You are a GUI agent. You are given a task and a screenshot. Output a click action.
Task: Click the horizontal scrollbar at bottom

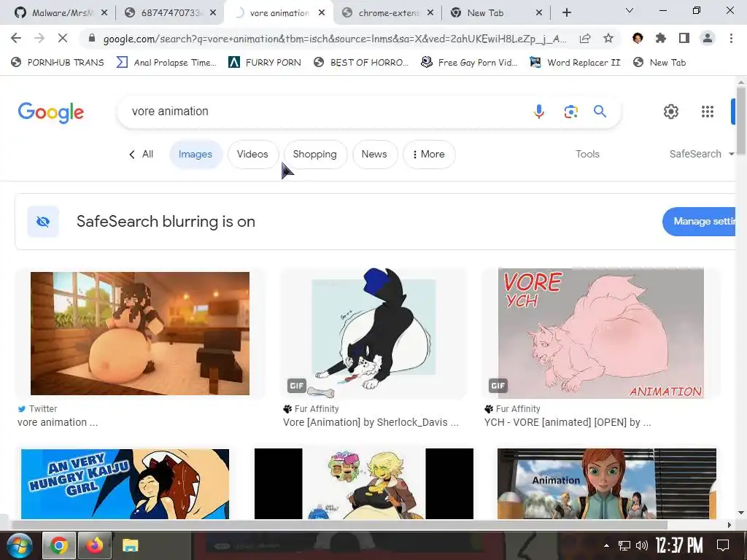point(339,525)
